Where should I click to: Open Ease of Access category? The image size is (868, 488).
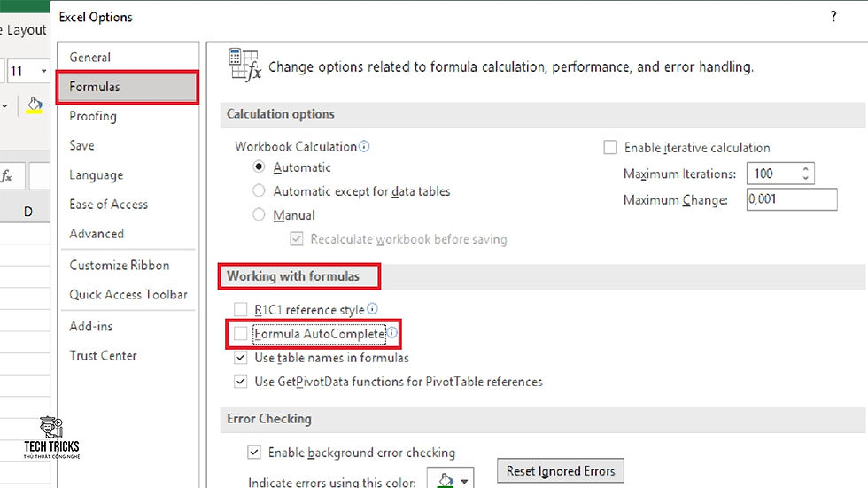[x=128, y=205]
